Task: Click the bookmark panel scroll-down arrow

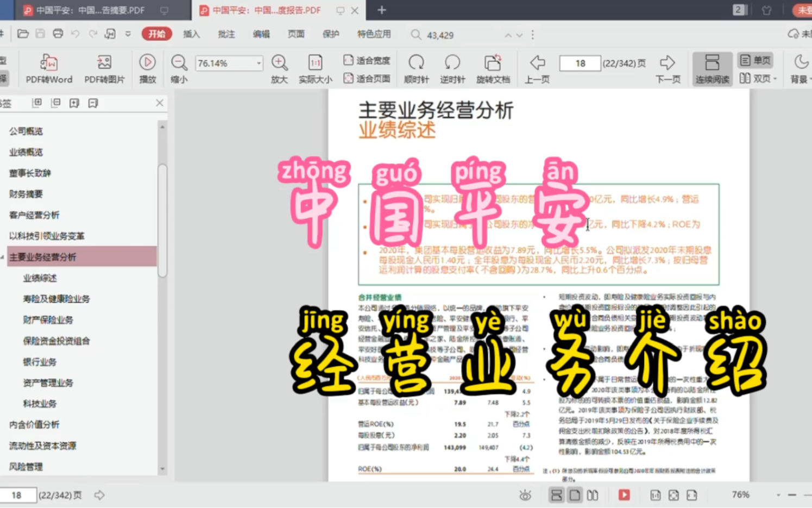Action: pyautogui.click(x=162, y=469)
